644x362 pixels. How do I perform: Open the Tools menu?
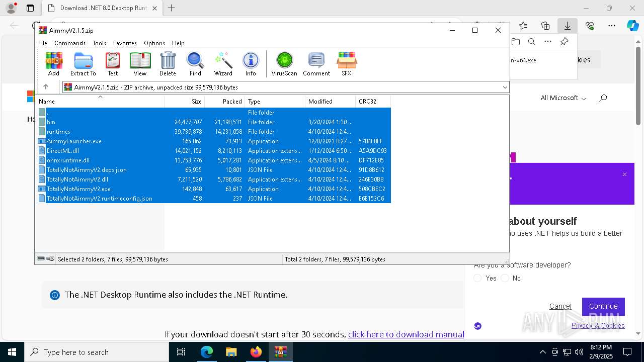point(99,43)
